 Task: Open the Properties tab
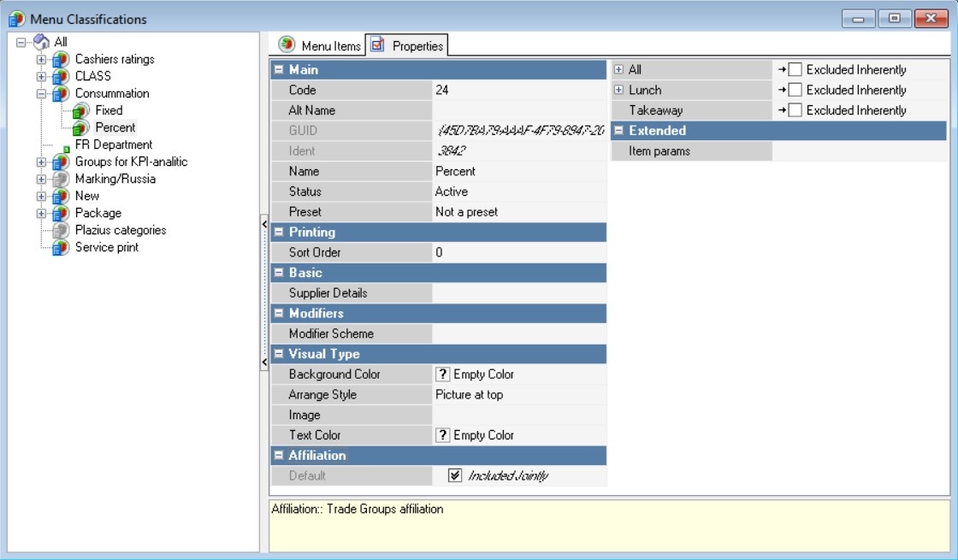point(407,46)
